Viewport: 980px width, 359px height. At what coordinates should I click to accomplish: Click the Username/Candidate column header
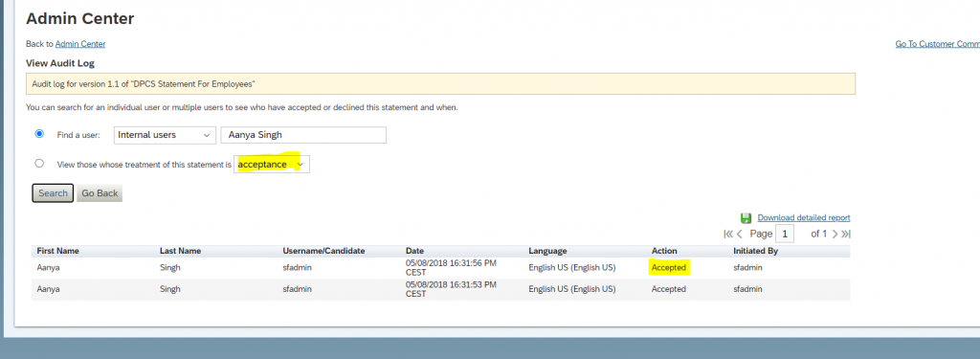323,251
